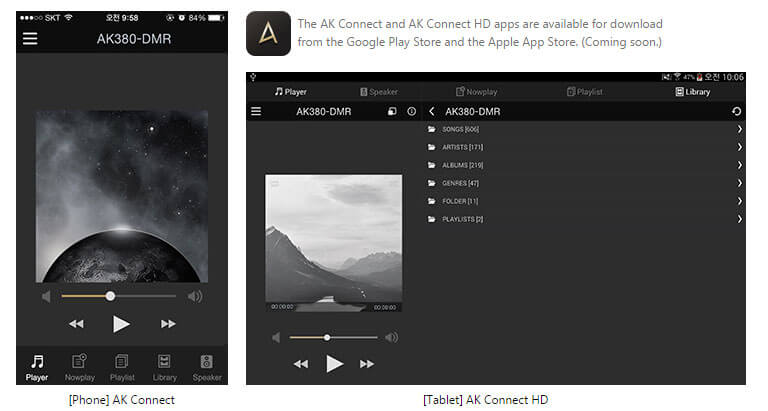Image resolution: width=768 pixels, height=411 pixels.
Task: Switch to Library tab on tablet
Action: click(693, 92)
